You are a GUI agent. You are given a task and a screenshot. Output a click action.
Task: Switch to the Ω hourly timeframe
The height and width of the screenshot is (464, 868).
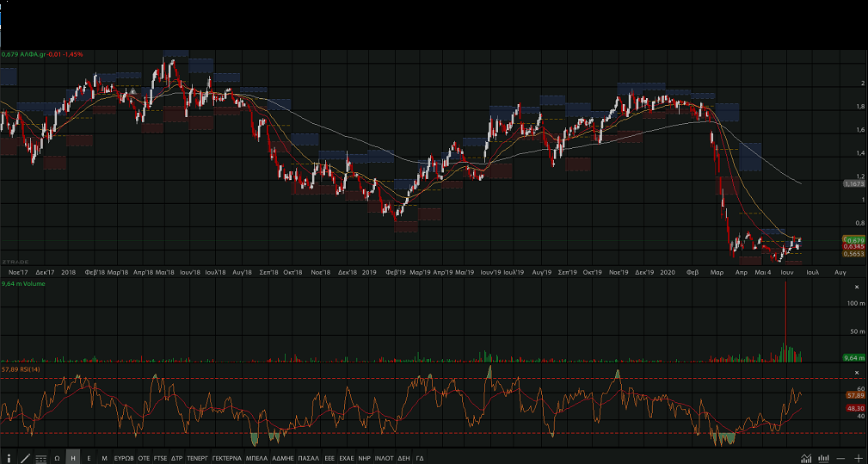point(57,458)
